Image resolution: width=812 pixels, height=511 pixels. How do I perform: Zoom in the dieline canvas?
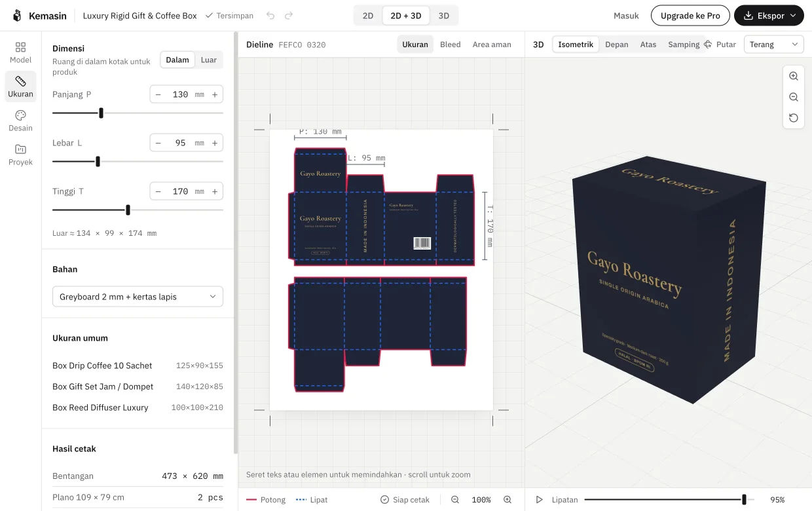[507, 500]
